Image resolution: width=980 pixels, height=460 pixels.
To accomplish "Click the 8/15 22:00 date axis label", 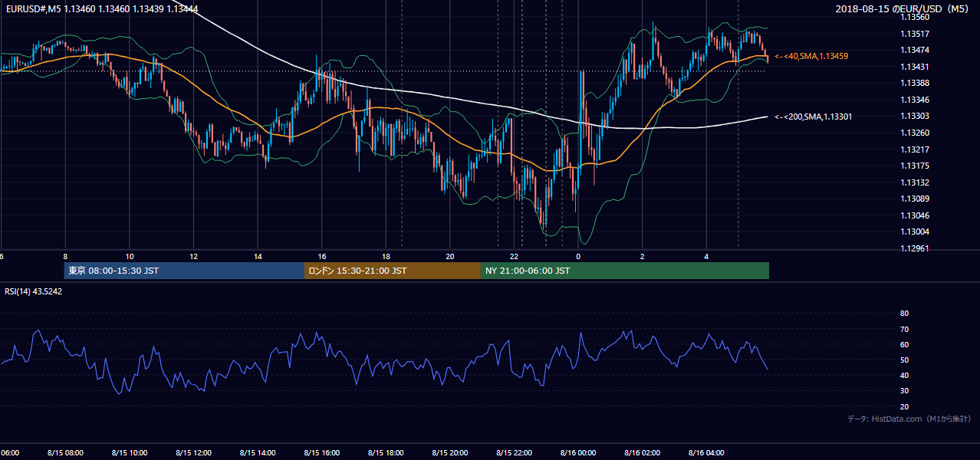I will tap(515, 453).
